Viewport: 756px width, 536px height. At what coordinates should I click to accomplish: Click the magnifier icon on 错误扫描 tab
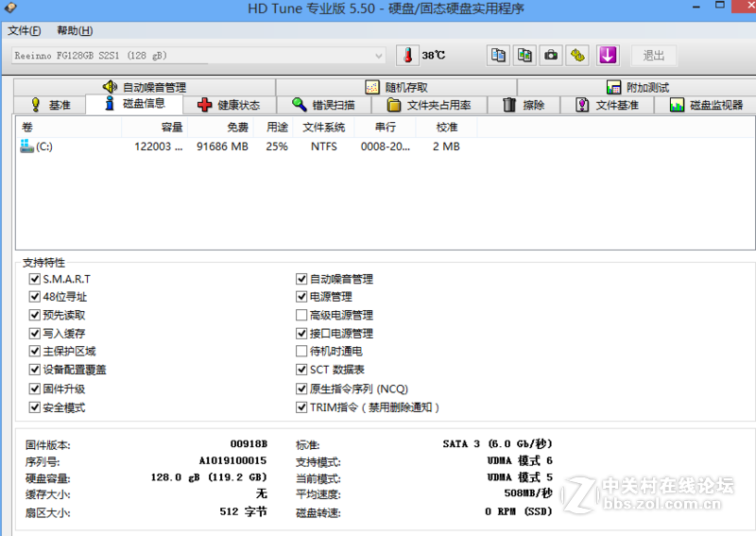pos(299,105)
